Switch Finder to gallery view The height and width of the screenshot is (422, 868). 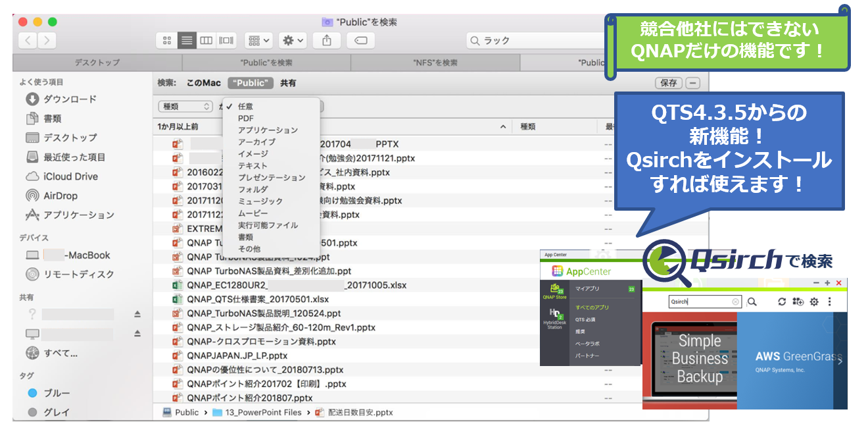pos(226,41)
